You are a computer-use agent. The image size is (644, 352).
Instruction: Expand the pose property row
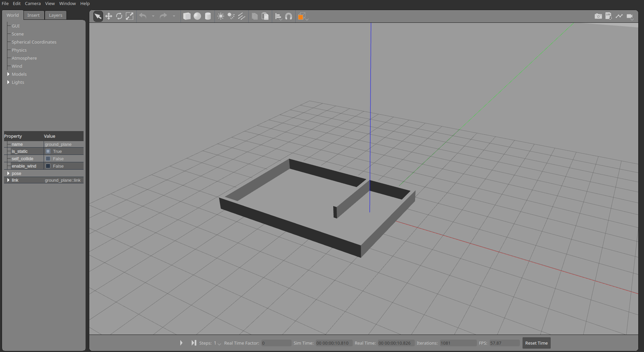8,173
